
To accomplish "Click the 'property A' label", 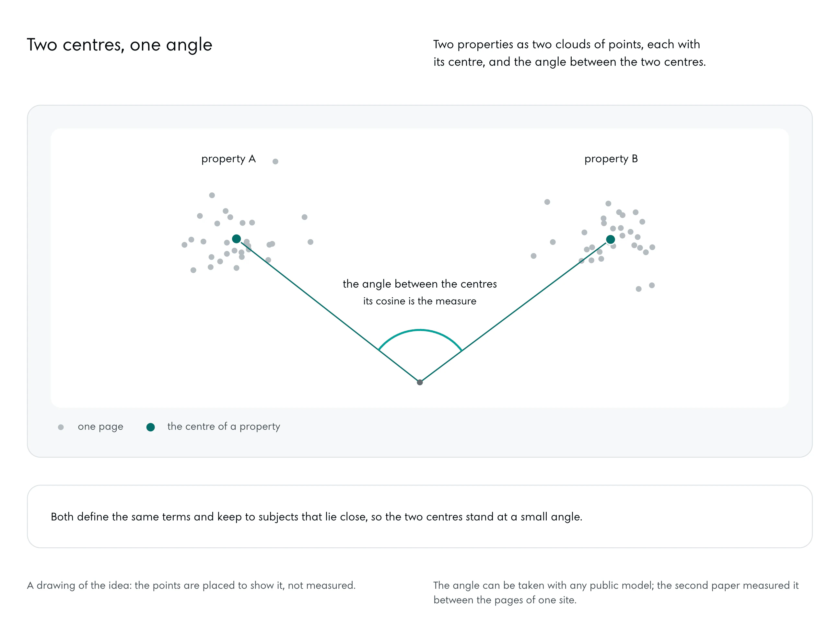I will 228,159.
